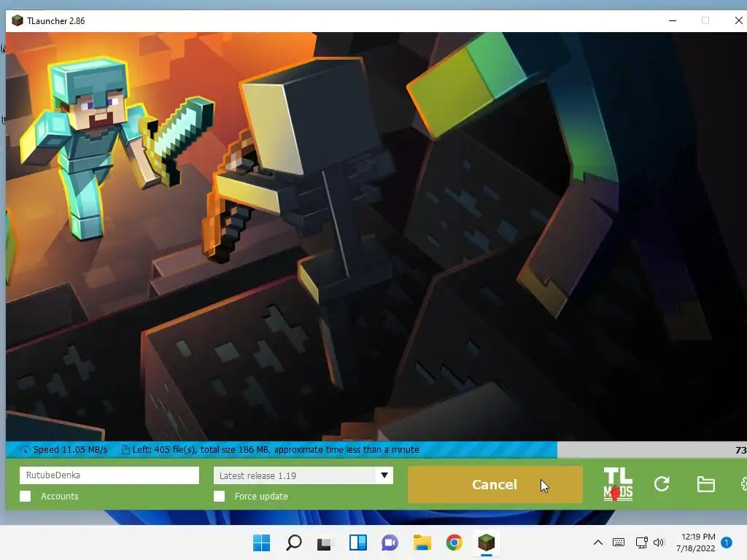Click the file icon beside Left: 405 file(s)
The image size is (747, 560).
coord(125,449)
